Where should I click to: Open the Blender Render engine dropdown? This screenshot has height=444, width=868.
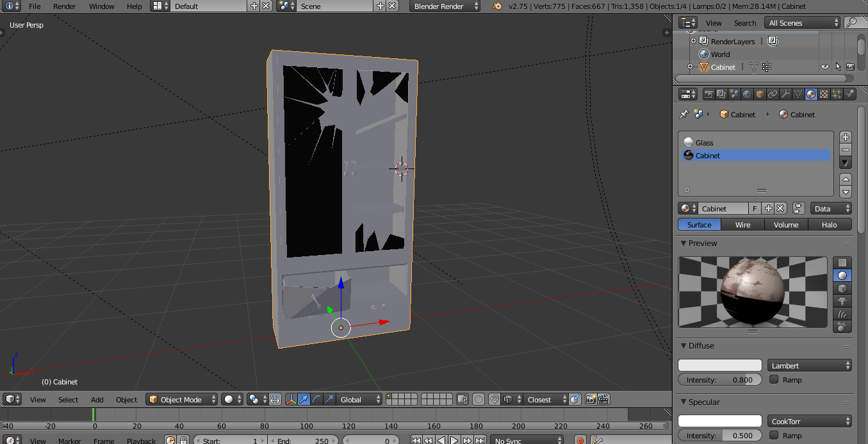coord(445,6)
